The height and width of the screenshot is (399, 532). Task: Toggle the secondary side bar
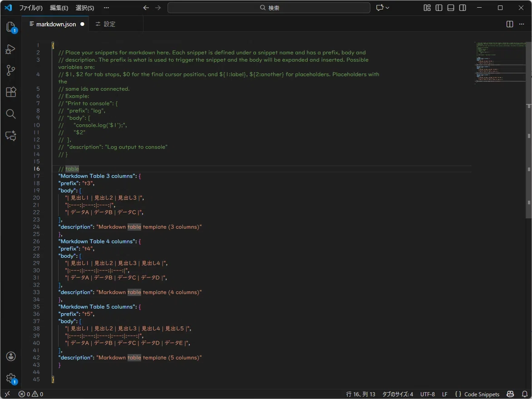coord(463,7)
